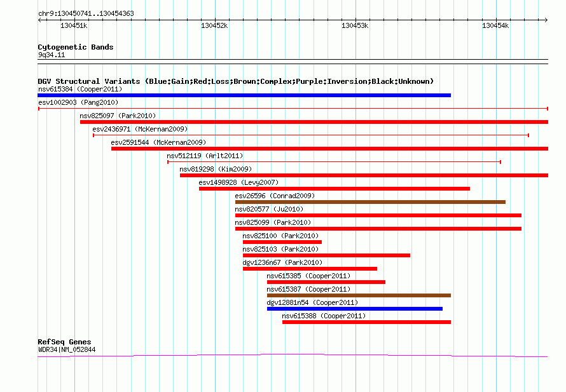The image size is (566, 392).
Task: Click the dgv1236n67 (Park2010) label
Action: pos(282,262)
